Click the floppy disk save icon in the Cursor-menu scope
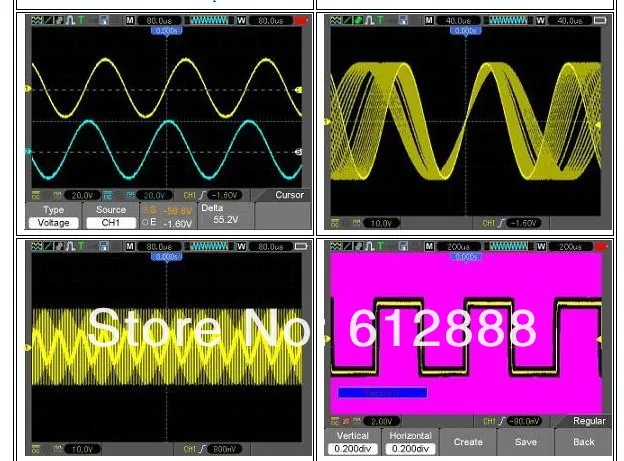The height and width of the screenshot is (461, 624). [104, 20]
